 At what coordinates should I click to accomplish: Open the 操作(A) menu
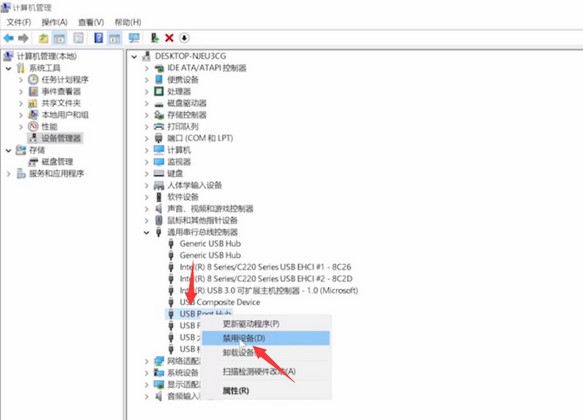coord(54,22)
